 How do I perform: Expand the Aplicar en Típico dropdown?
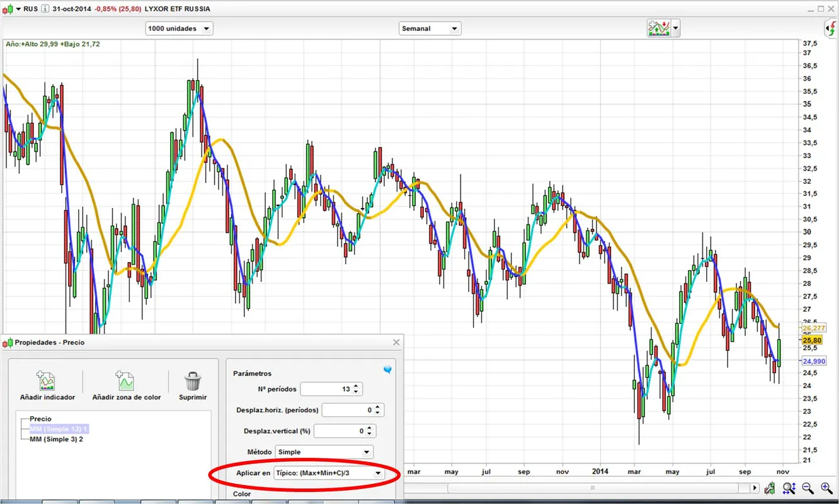coord(329,473)
